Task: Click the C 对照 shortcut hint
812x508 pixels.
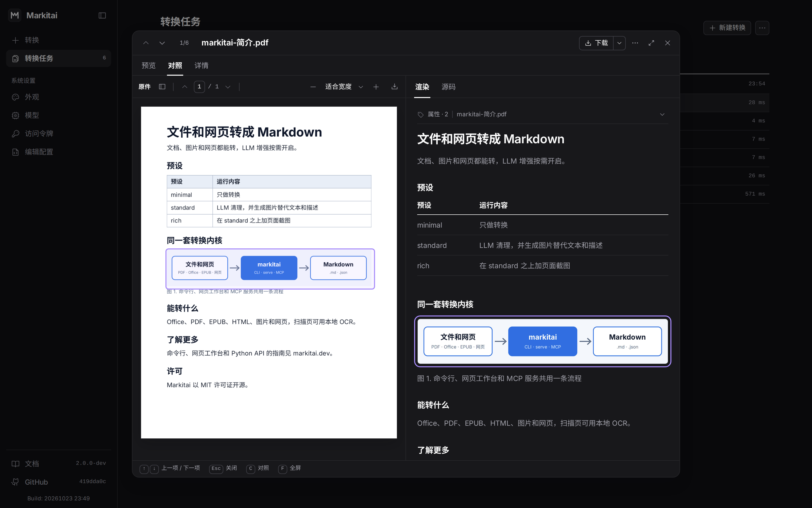Action: 257,468
